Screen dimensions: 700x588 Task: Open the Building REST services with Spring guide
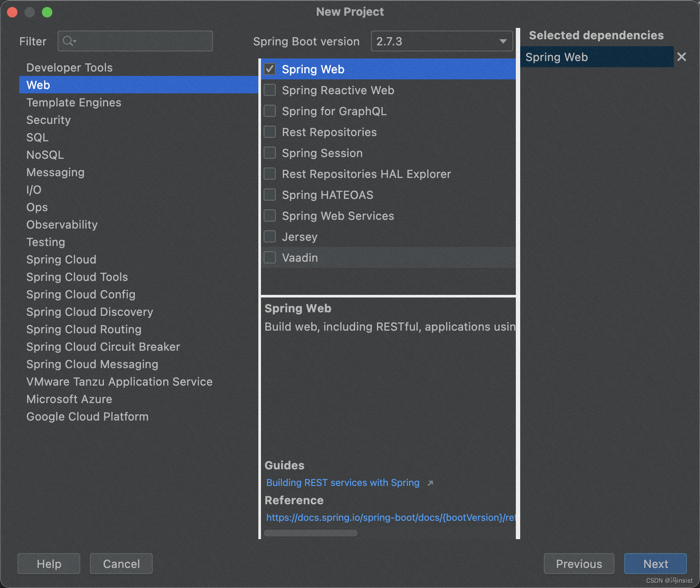[x=343, y=483]
